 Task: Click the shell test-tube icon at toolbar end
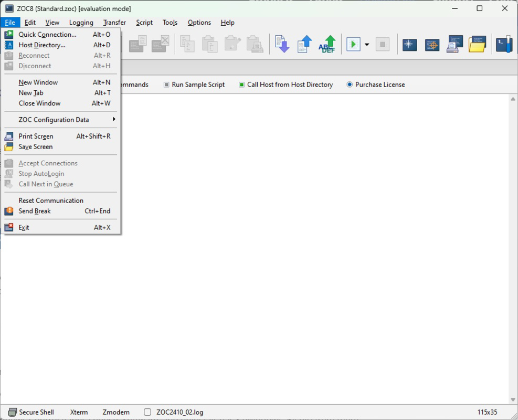[504, 44]
